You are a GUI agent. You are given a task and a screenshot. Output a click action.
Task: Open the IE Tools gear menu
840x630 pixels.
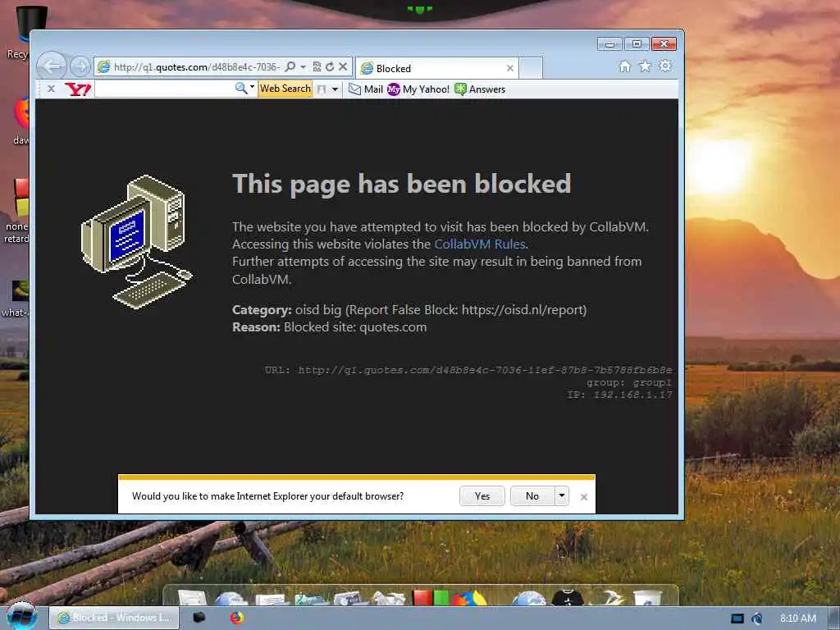665,66
